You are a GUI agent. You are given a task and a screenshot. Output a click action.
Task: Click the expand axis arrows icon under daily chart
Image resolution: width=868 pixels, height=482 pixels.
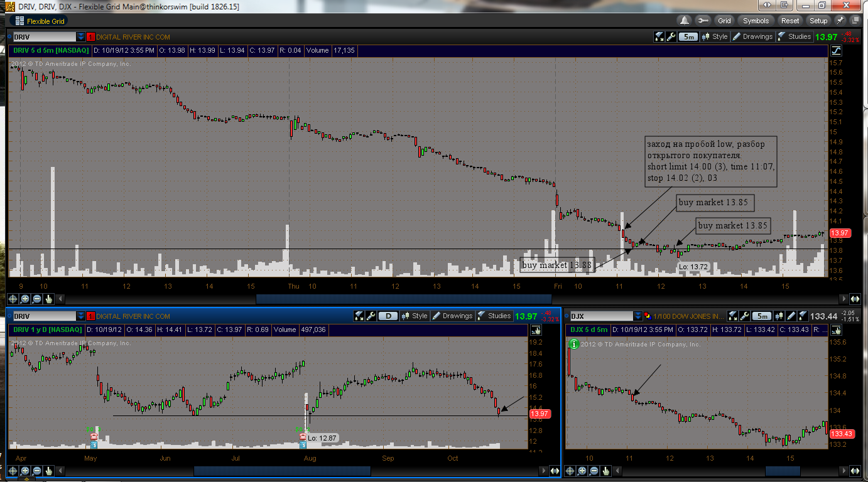pos(555,471)
